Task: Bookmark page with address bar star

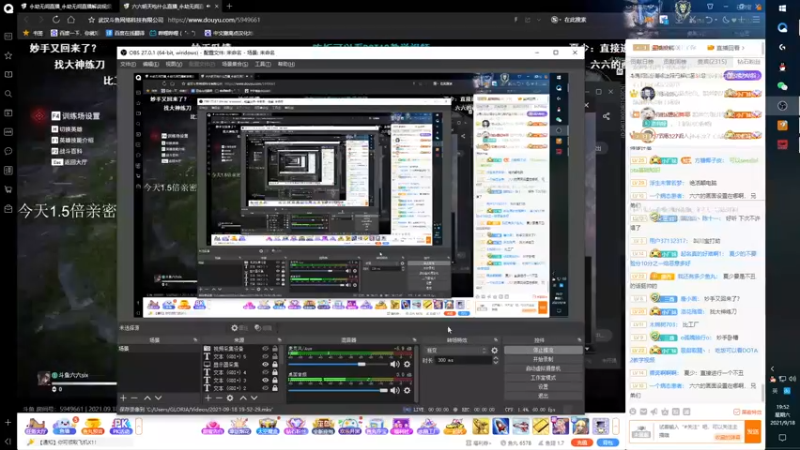Action: pos(91,20)
